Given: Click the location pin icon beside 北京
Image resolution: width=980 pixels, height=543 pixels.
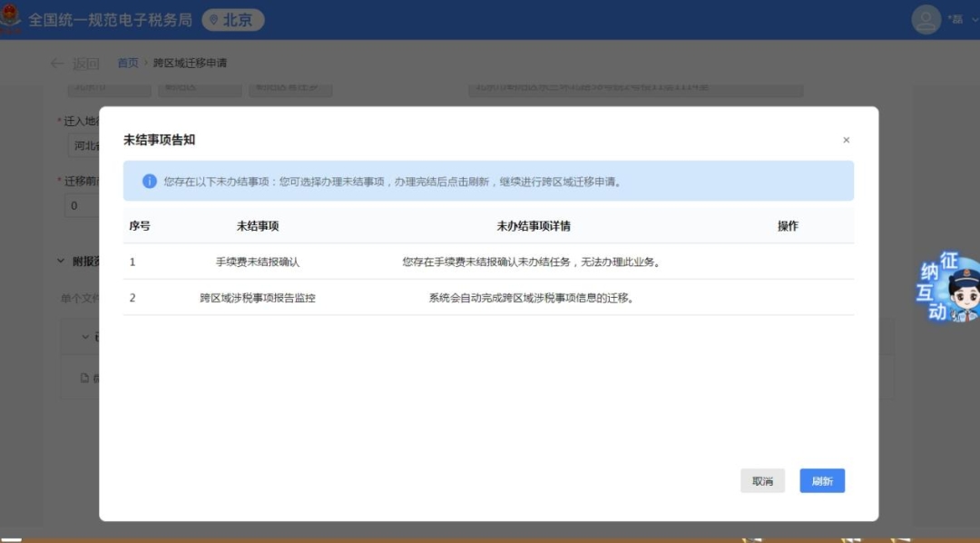Looking at the screenshot, I should point(214,20).
